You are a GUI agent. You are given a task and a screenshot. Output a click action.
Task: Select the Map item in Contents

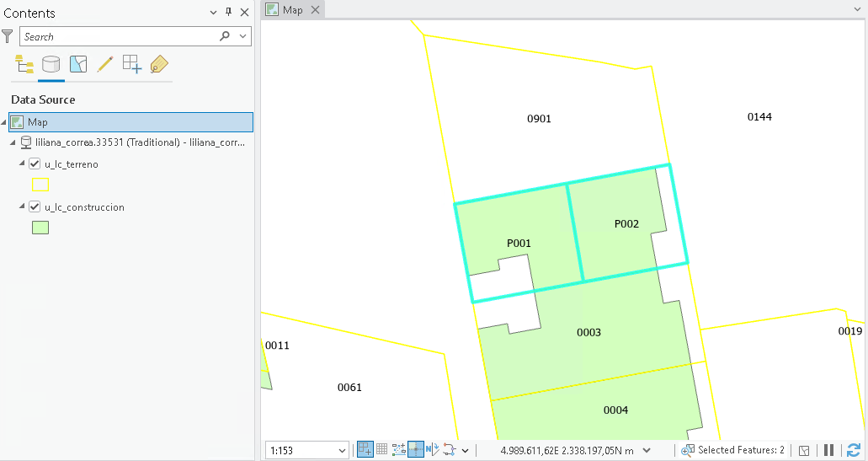point(130,122)
